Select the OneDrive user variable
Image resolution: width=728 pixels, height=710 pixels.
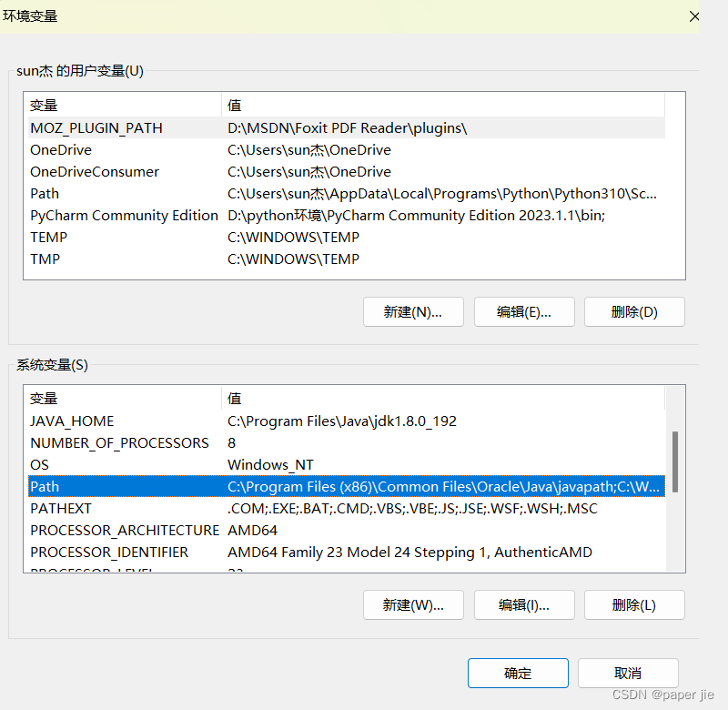(347, 149)
